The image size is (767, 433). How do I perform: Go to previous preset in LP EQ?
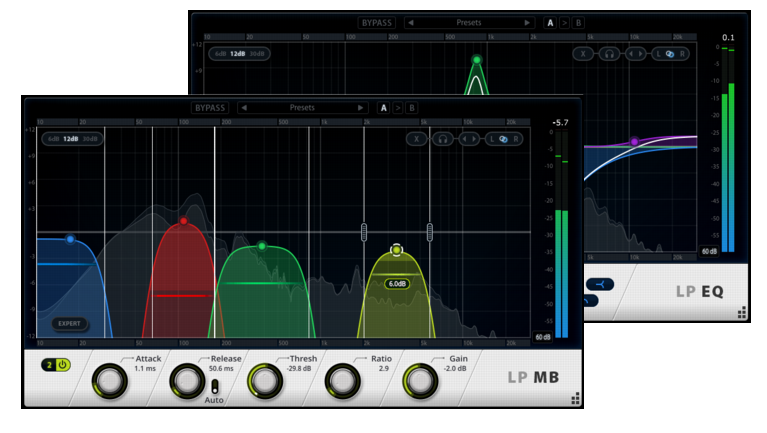point(411,22)
